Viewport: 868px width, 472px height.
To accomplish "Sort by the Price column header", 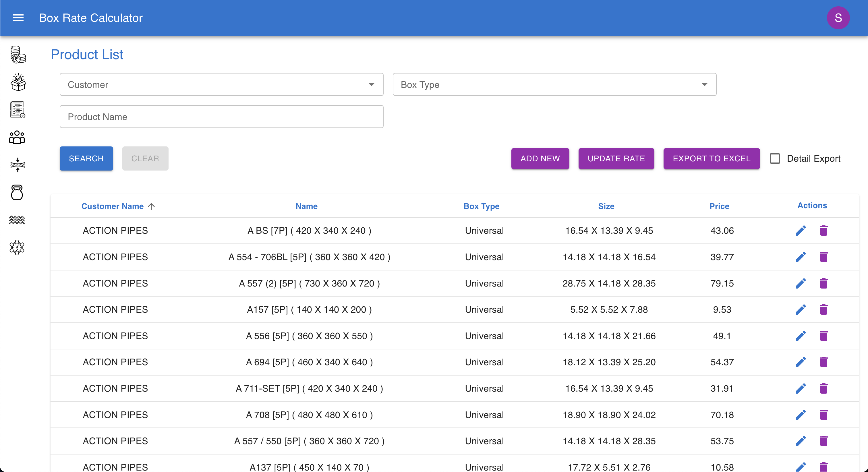I will [719, 206].
